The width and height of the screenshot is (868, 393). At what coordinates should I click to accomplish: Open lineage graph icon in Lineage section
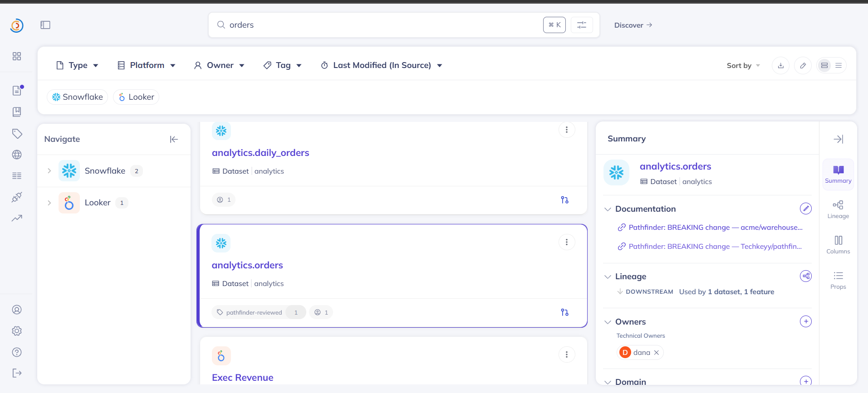[x=806, y=276]
